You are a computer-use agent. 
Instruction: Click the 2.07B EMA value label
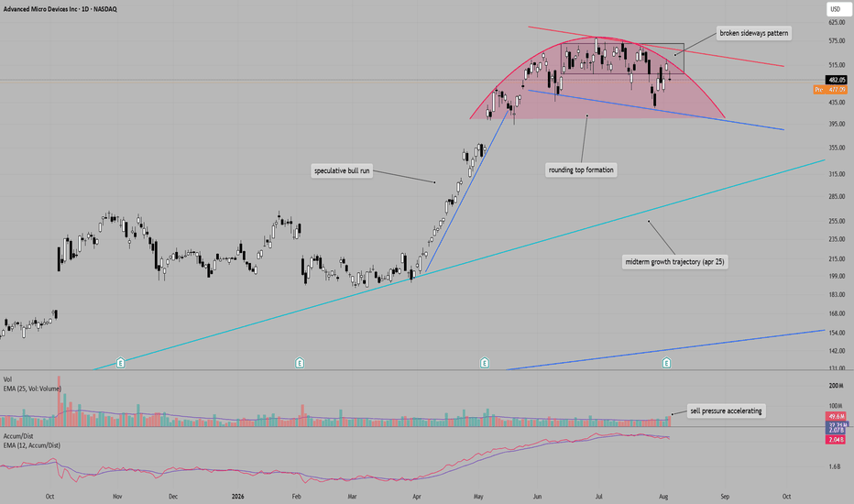pyautogui.click(x=836, y=431)
